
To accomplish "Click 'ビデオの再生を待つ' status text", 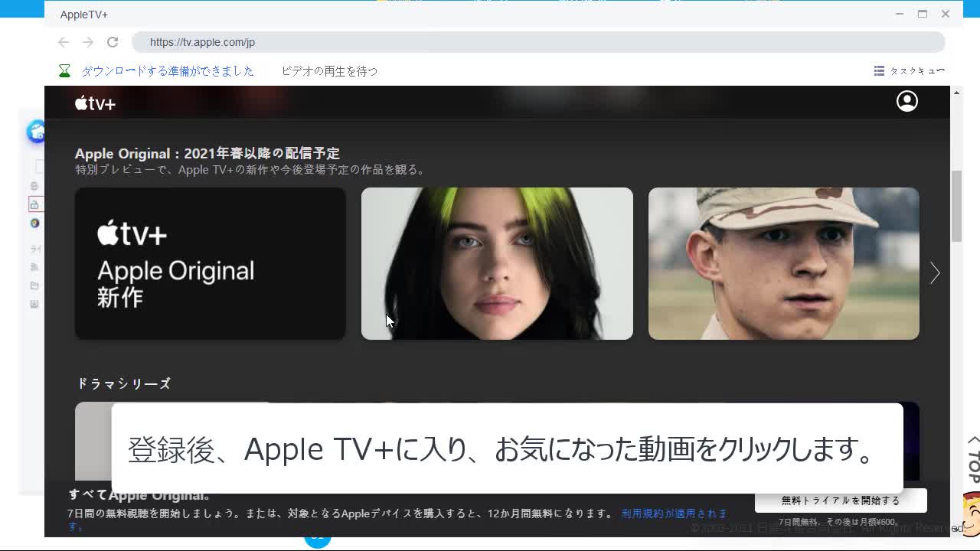I will pyautogui.click(x=329, y=70).
